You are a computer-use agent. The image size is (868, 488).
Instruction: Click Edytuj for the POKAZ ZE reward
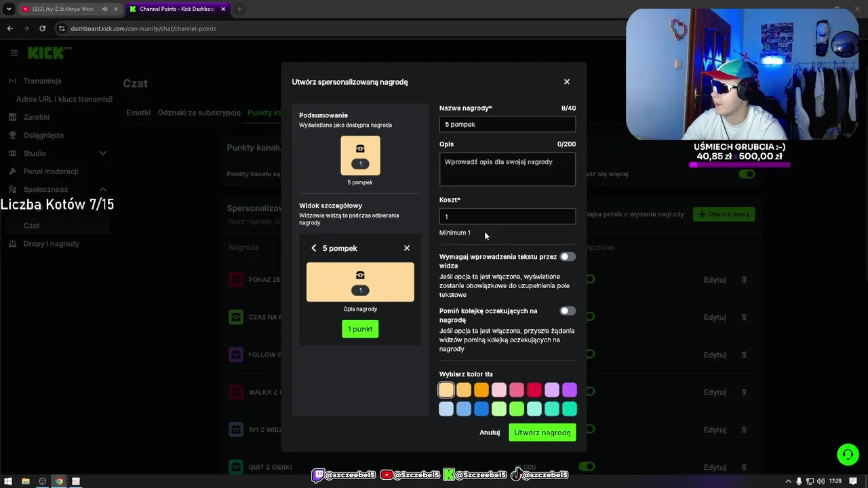(x=715, y=280)
